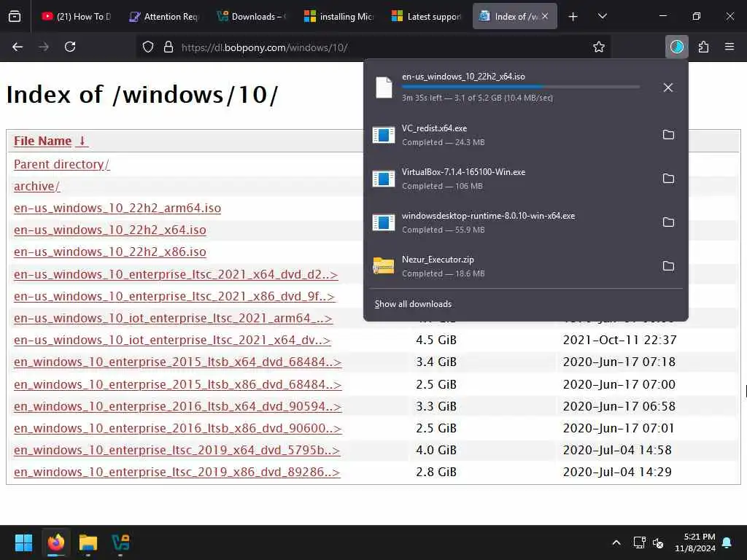
Task: Switch to the installing Microsoft tab
Action: [338, 17]
